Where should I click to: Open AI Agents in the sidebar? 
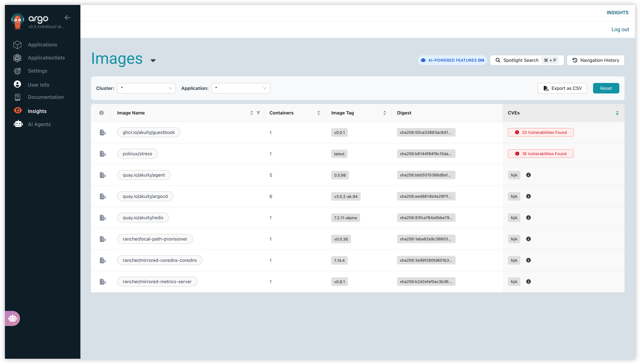[39, 124]
